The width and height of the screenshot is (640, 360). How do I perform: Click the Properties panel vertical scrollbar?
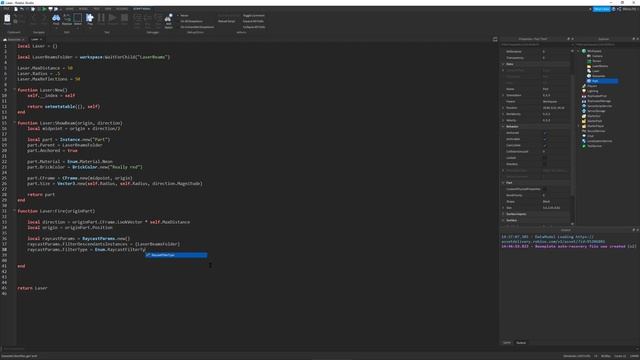coord(573,135)
